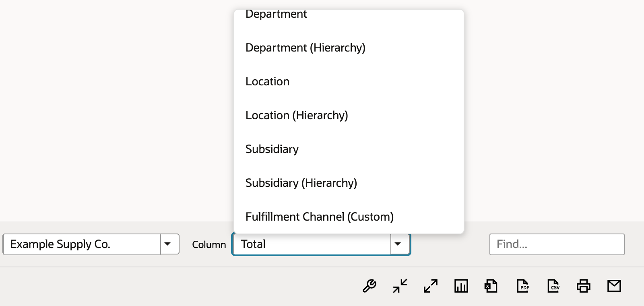Choose Department (Hierarchy) option
644x306 pixels.
click(349, 48)
